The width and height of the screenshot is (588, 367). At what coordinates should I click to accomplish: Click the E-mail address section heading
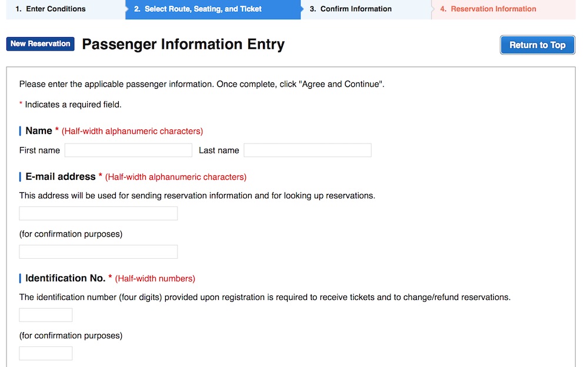click(60, 176)
